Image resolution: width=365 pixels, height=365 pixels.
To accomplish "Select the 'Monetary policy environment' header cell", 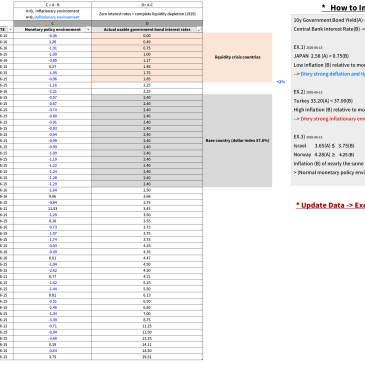I will (52, 30).
